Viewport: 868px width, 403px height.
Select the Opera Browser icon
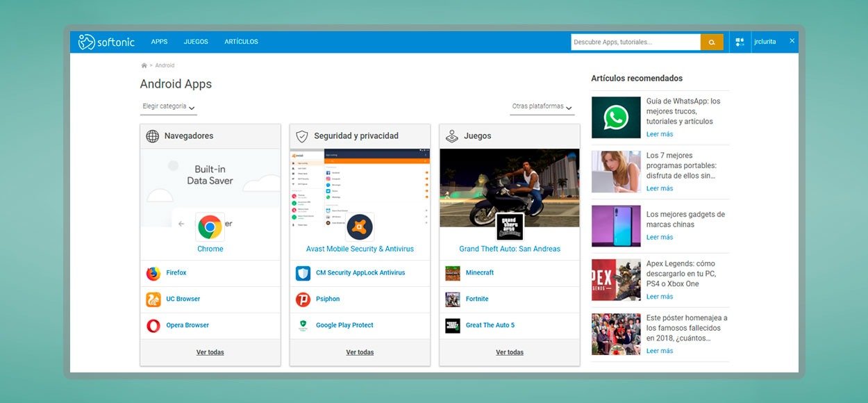coord(153,326)
